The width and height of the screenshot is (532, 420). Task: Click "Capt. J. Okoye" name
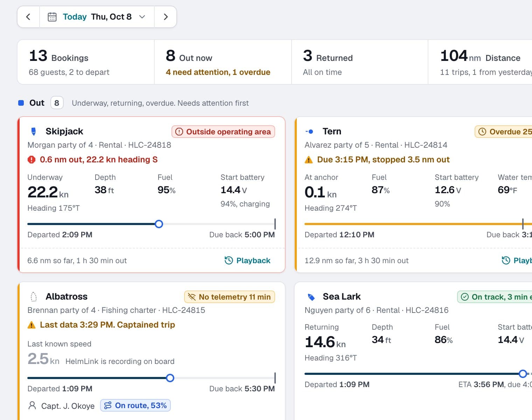[x=68, y=406]
